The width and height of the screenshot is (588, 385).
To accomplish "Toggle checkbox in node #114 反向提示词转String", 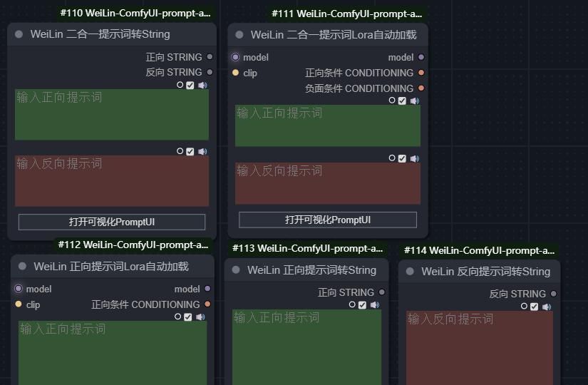I will [534, 307].
